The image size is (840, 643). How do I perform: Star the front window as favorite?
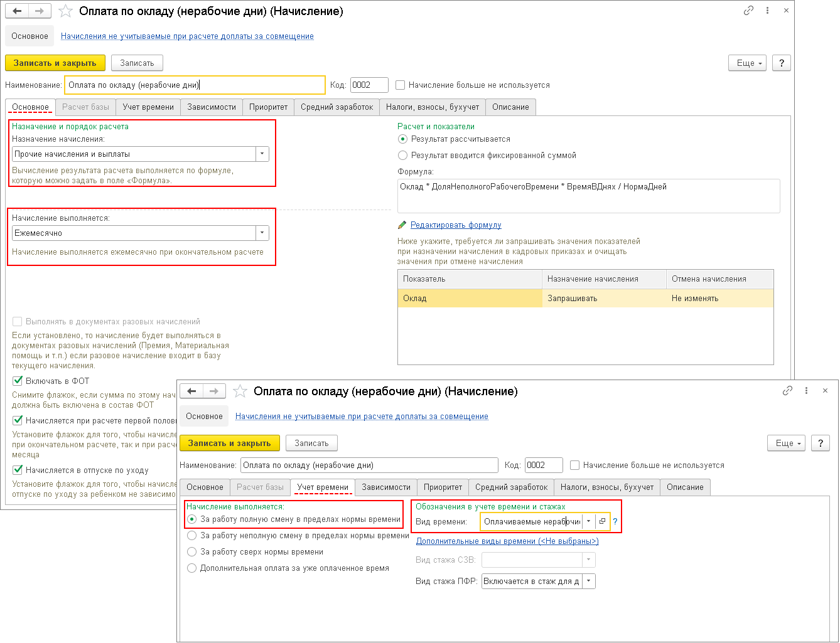240,391
